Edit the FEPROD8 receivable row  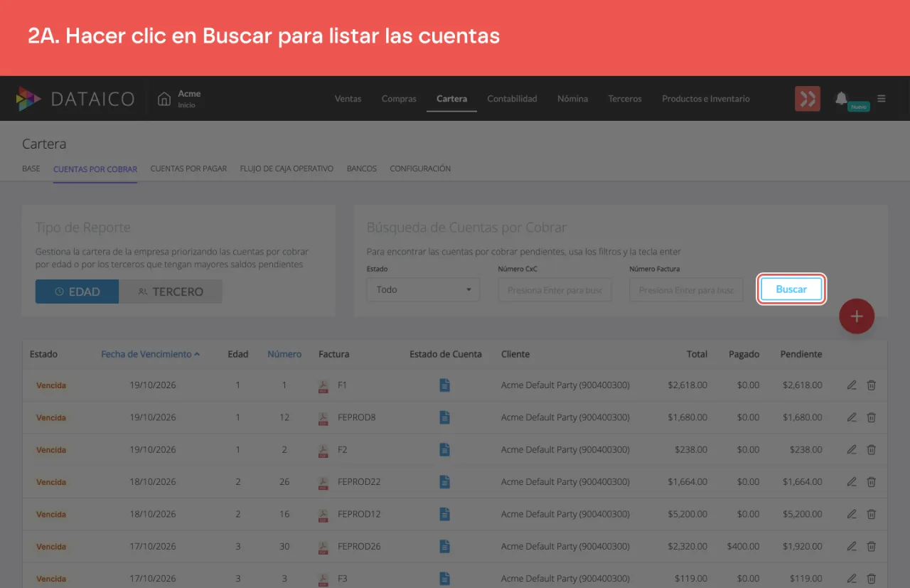[x=852, y=417]
